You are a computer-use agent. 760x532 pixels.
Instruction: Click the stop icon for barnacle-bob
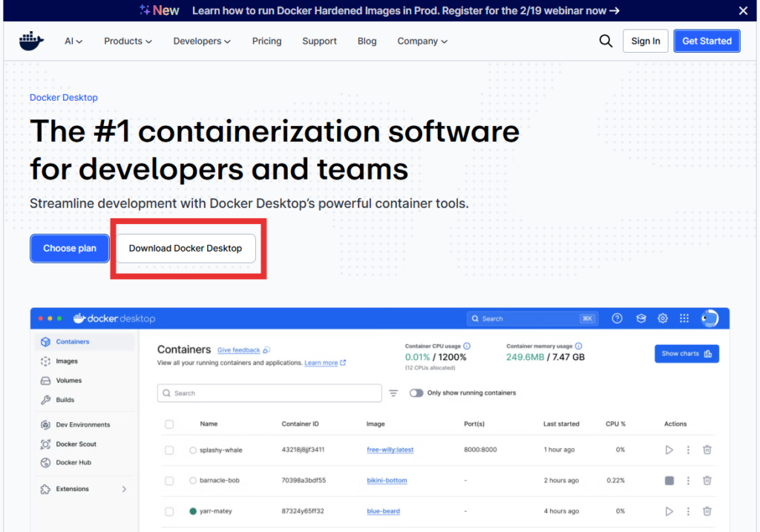click(669, 481)
